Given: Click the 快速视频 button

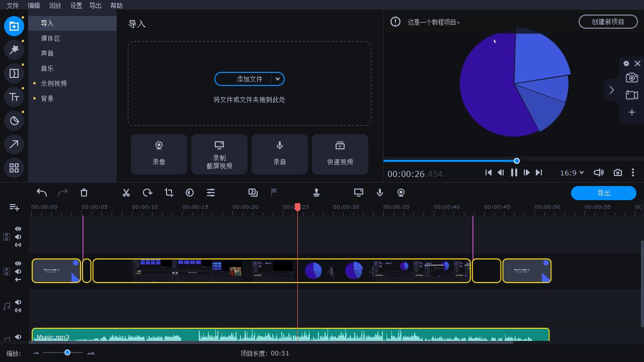Looking at the screenshot, I should tap(340, 154).
